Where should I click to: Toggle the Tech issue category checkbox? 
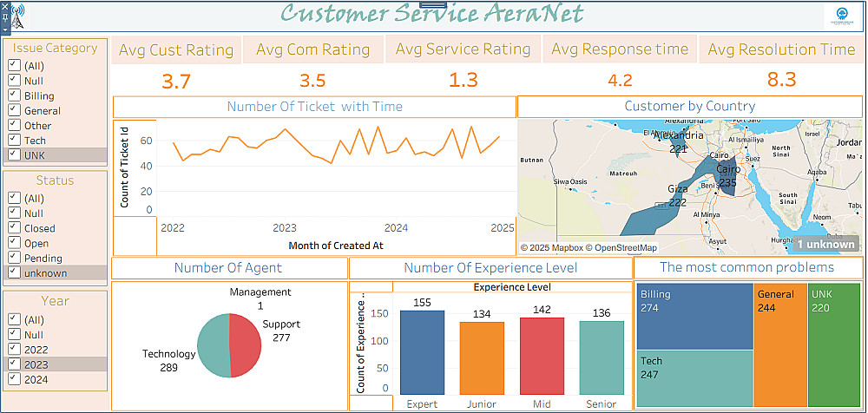(x=14, y=141)
